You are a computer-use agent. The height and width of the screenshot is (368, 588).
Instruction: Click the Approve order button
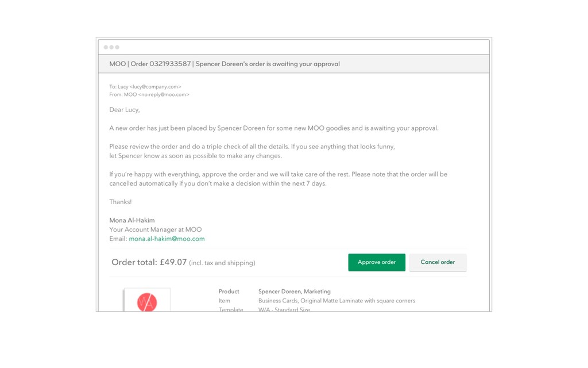pos(377,262)
